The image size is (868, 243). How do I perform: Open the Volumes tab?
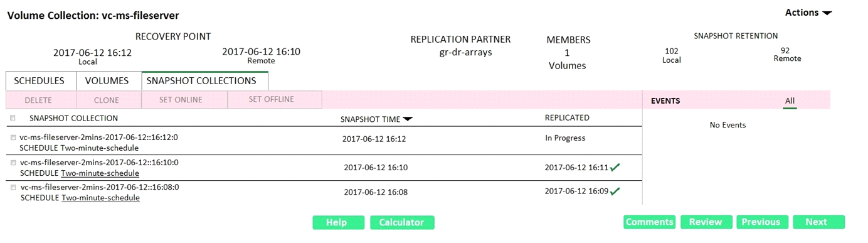[x=107, y=81]
